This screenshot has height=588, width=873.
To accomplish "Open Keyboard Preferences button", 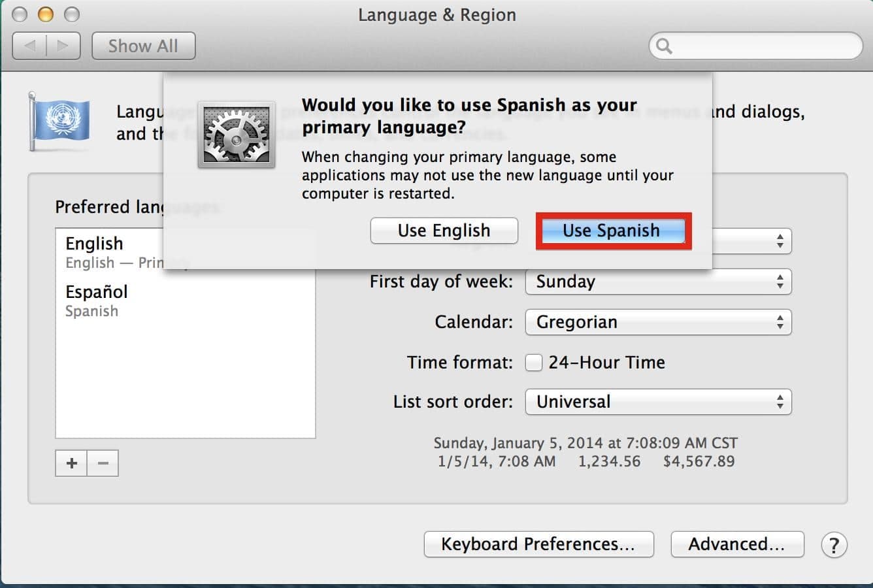I will pos(538,544).
